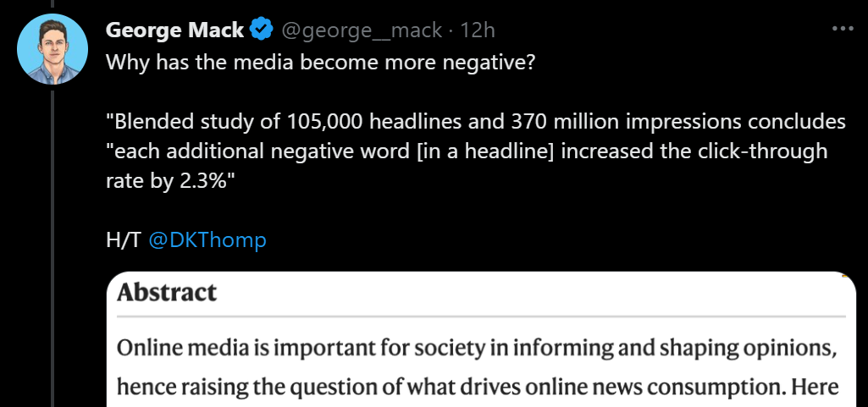Click the blue verified badge
The height and width of the screenshot is (407, 868).
(261, 30)
